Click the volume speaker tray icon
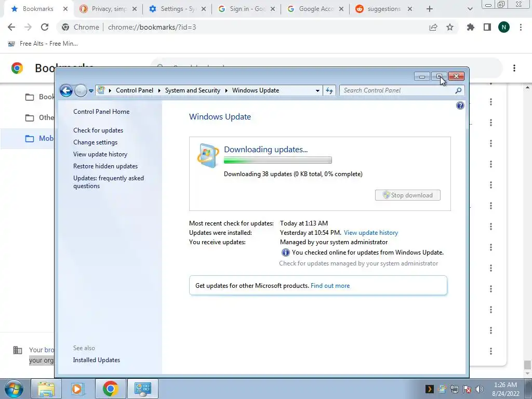 (x=480, y=389)
